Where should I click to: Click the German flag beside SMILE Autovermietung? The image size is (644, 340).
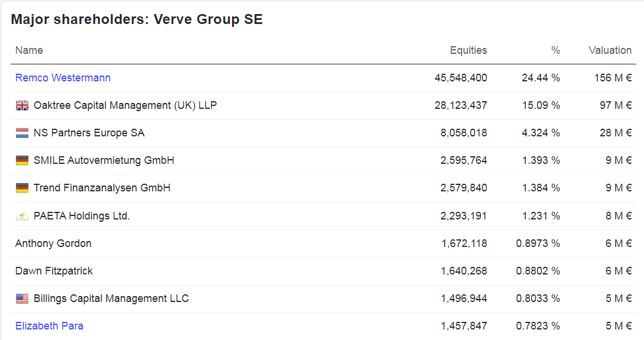22,161
